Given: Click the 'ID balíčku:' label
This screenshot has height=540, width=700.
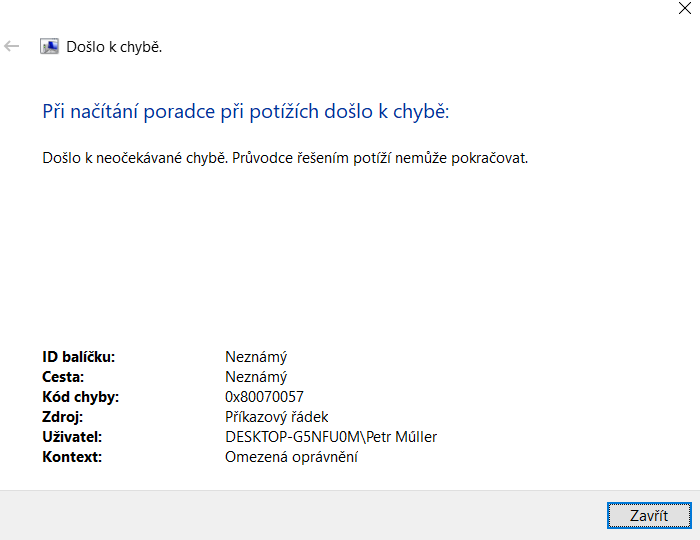Looking at the screenshot, I should tap(79, 357).
